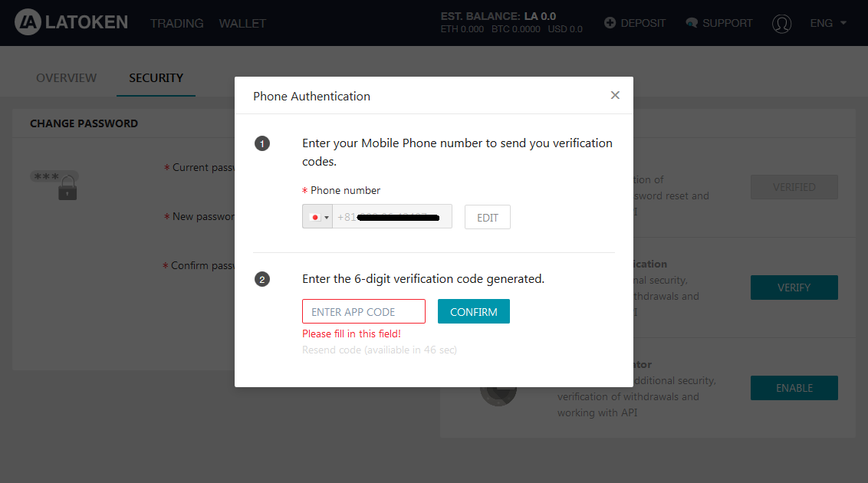Click the Deposit plus icon
This screenshot has width=868, height=483.
pos(610,23)
